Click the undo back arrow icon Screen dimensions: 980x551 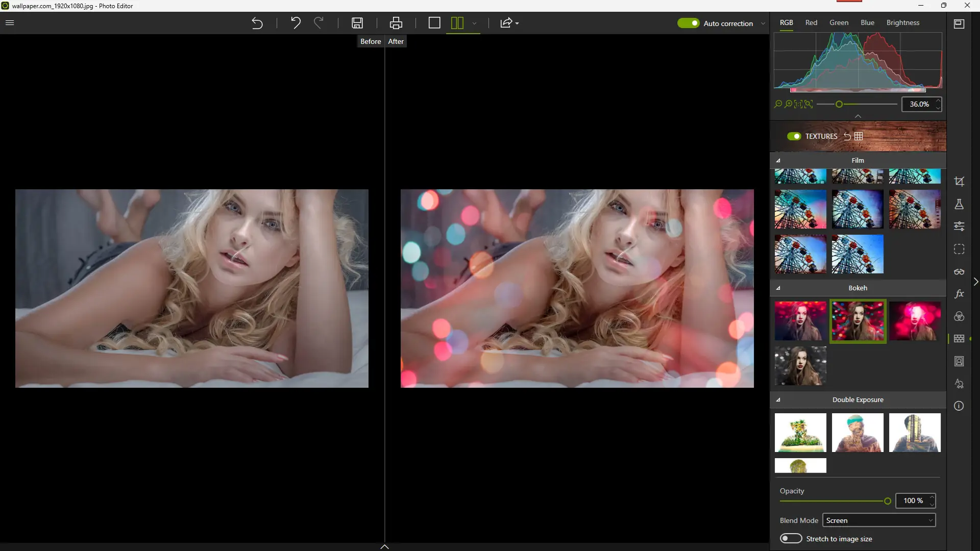[x=257, y=23]
